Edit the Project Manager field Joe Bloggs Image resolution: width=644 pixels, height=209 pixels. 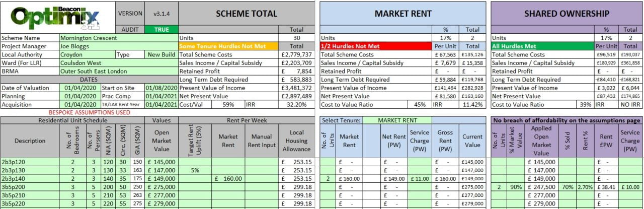(x=118, y=46)
